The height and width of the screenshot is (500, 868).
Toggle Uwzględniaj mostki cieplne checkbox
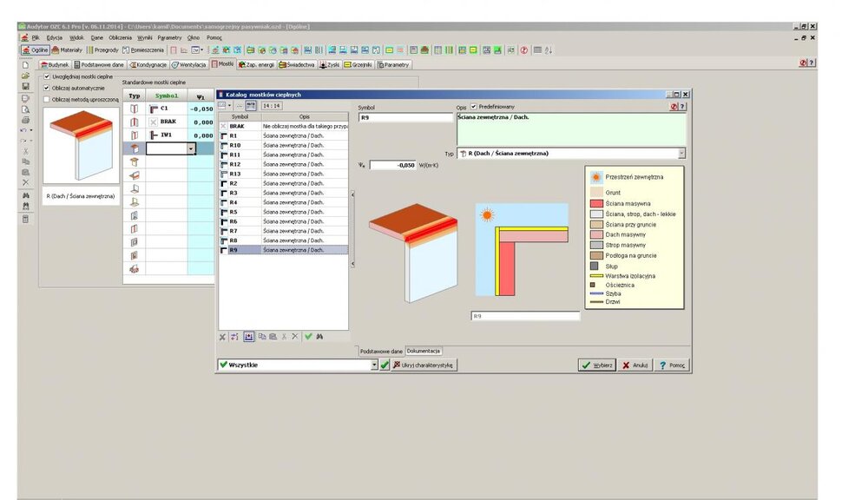[x=47, y=76]
